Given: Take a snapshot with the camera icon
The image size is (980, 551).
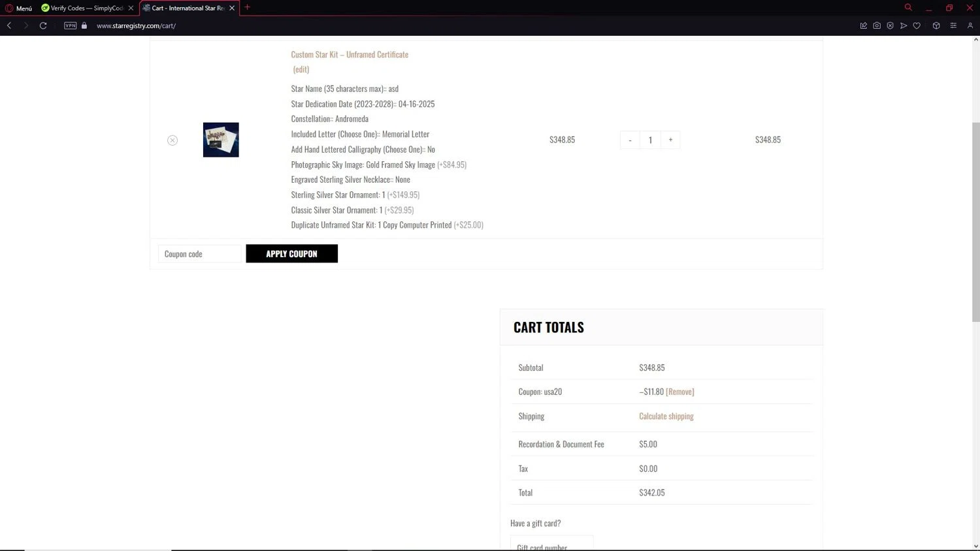Looking at the screenshot, I should click(x=877, y=25).
